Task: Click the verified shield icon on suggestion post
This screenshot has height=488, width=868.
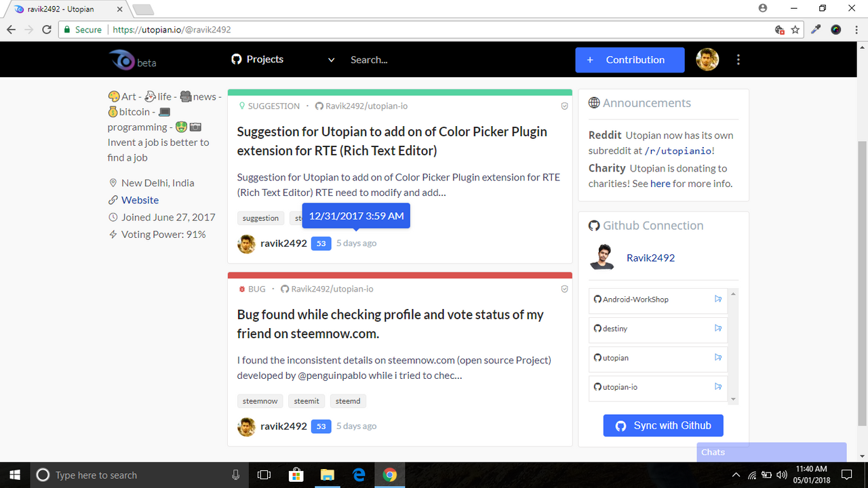Action: [x=564, y=106]
